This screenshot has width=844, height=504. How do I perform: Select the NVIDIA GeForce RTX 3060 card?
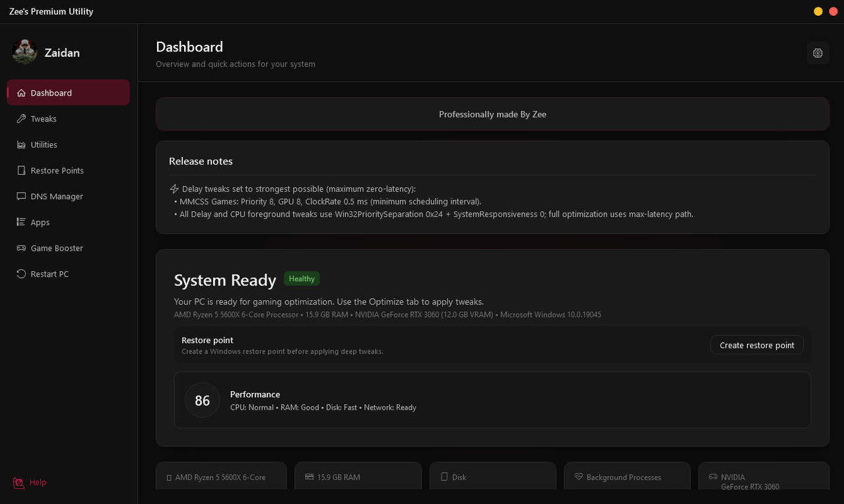[x=764, y=476]
